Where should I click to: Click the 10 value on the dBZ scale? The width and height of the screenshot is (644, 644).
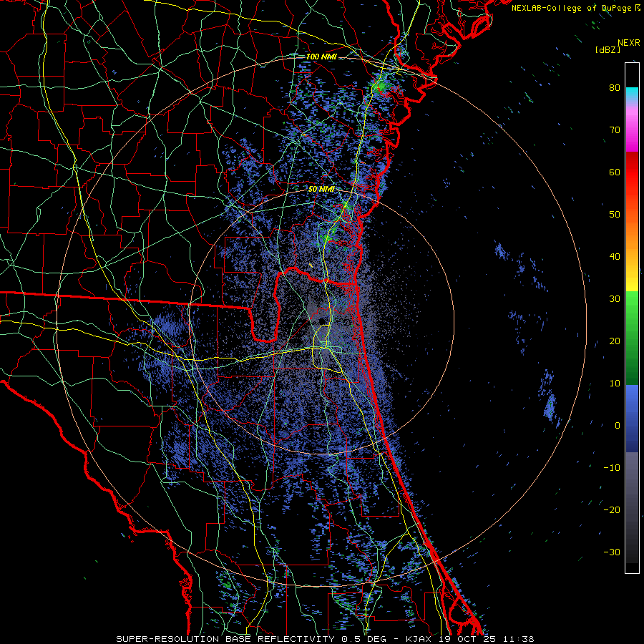click(x=615, y=384)
